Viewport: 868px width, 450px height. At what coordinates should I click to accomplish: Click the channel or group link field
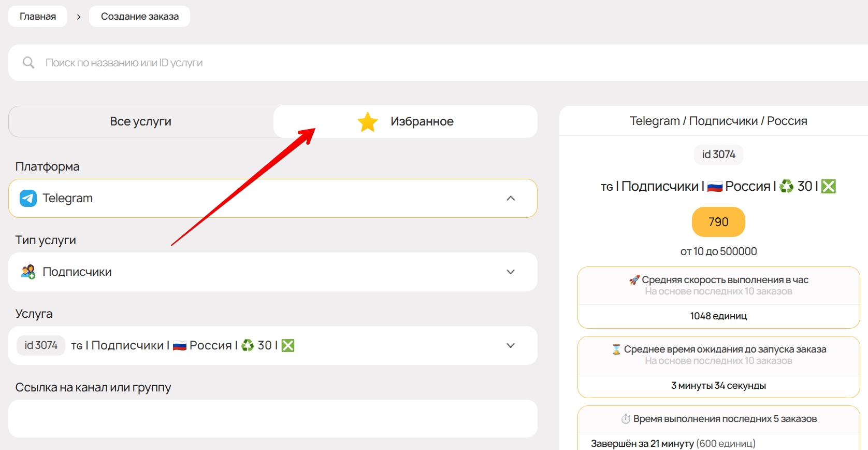pos(272,418)
